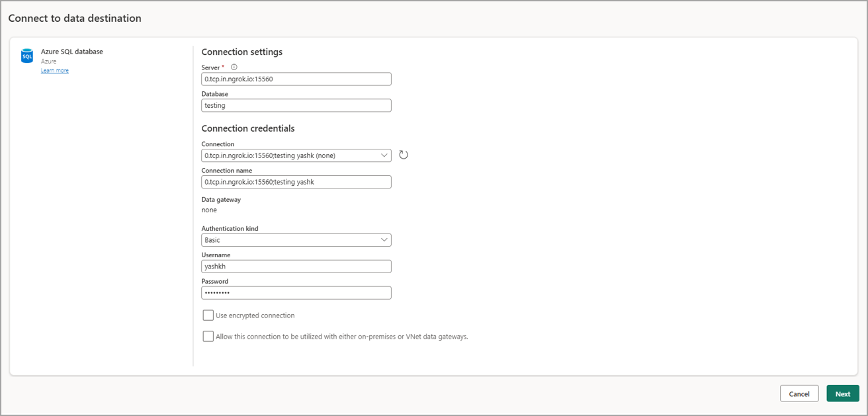Refresh the connection list
The image size is (868, 416).
pyautogui.click(x=404, y=154)
